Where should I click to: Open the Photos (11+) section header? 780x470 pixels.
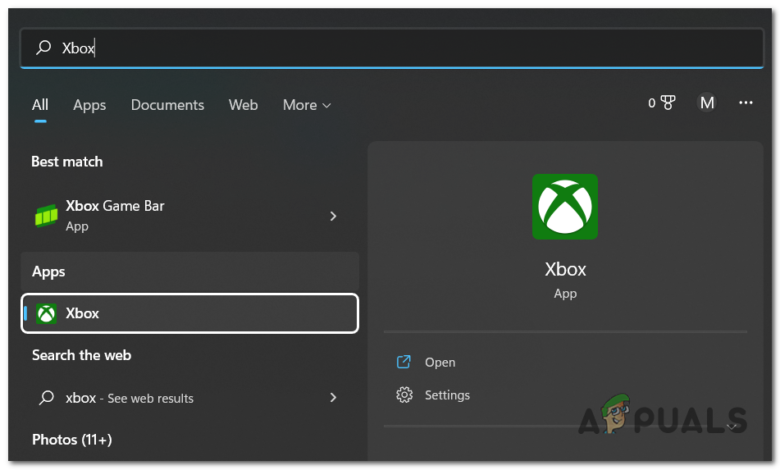point(72,440)
